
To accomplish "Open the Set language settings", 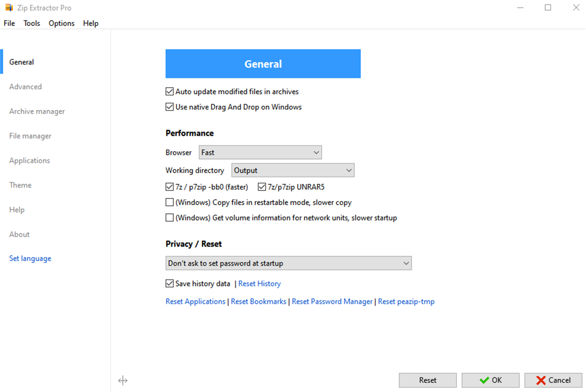I will click(x=30, y=258).
